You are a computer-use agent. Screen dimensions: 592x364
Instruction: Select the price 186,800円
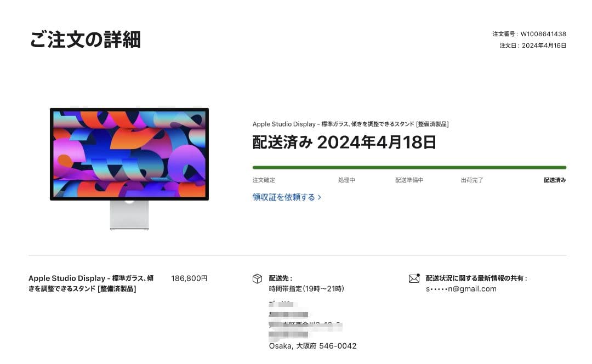click(189, 278)
